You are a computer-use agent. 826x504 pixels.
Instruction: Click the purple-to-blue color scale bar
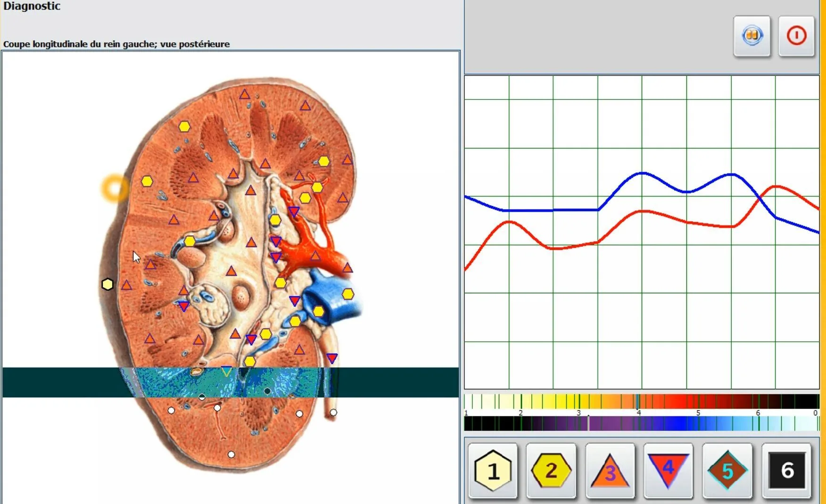tap(642, 423)
